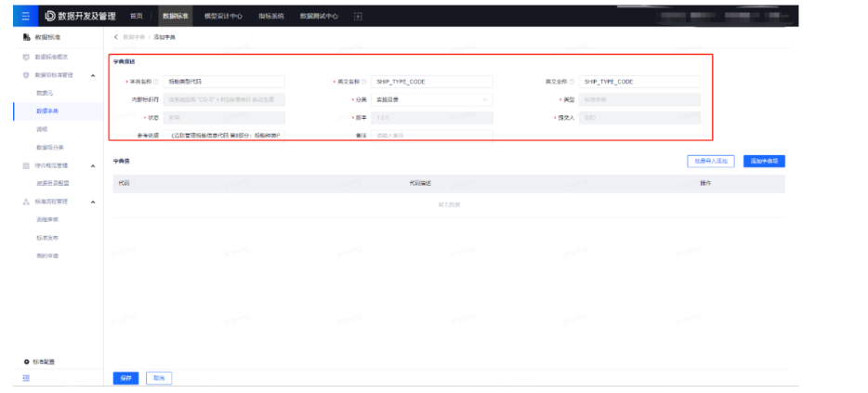The height and width of the screenshot is (393, 868).
Task: Click the blue 添加字典项 button
Action: pyautogui.click(x=764, y=161)
